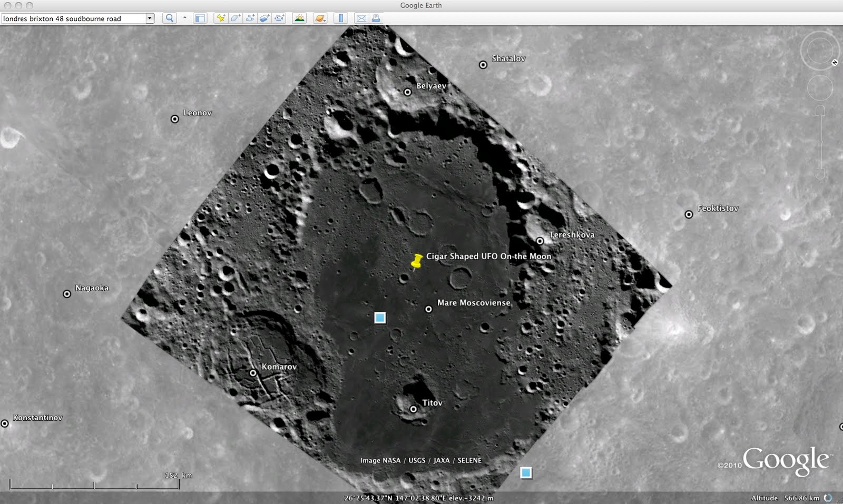Viewport: 843px width, 504px height.
Task: Click the Record a Tour icon
Action: coord(279,18)
